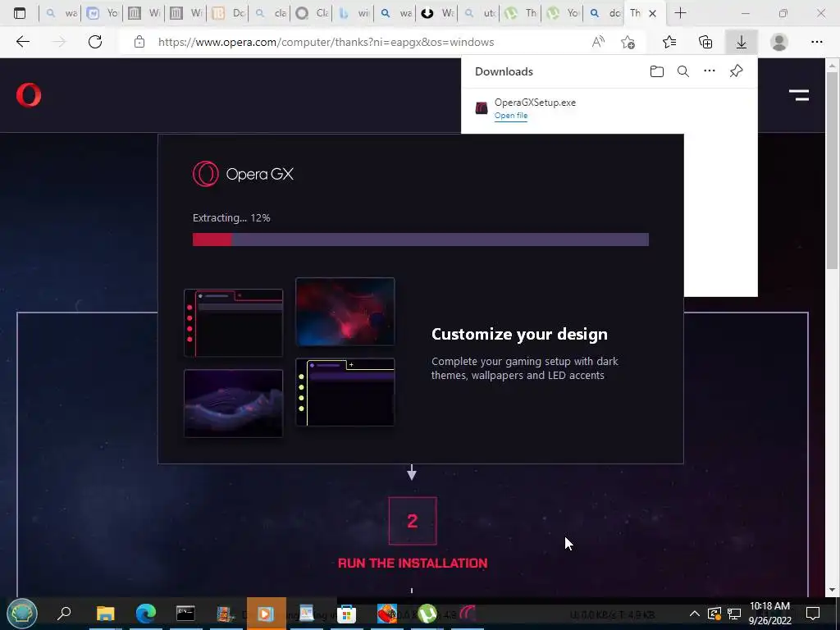The image size is (840, 630).
Task: Toggle the Downloads toolbar button
Action: pyautogui.click(x=742, y=42)
